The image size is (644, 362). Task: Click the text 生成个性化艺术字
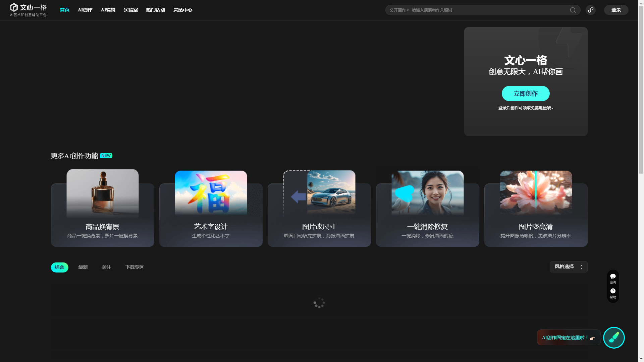click(211, 236)
